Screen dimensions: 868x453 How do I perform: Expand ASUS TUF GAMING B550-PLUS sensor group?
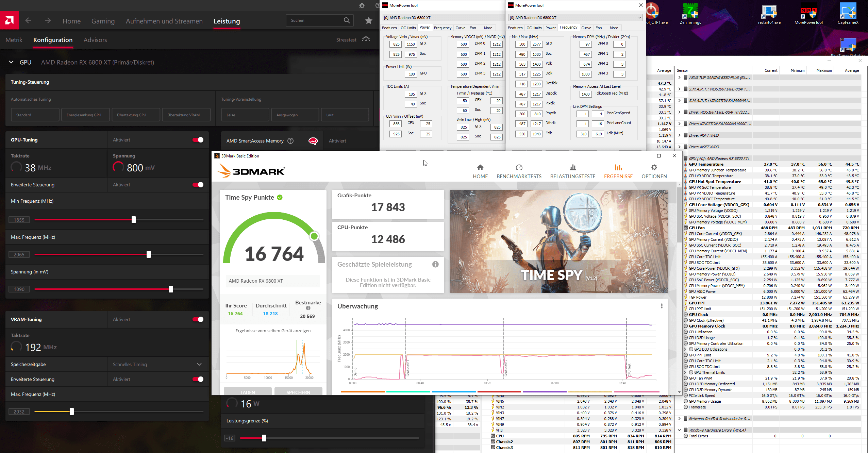pyautogui.click(x=679, y=78)
